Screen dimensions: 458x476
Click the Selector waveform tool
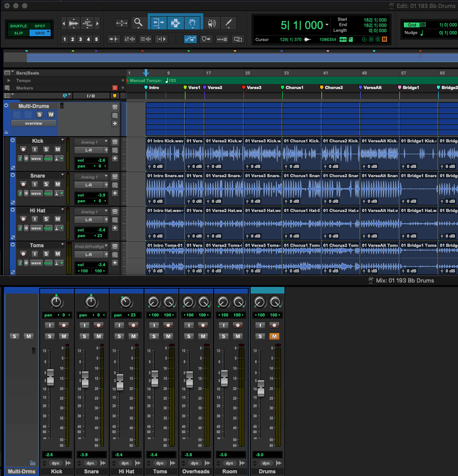click(175, 22)
